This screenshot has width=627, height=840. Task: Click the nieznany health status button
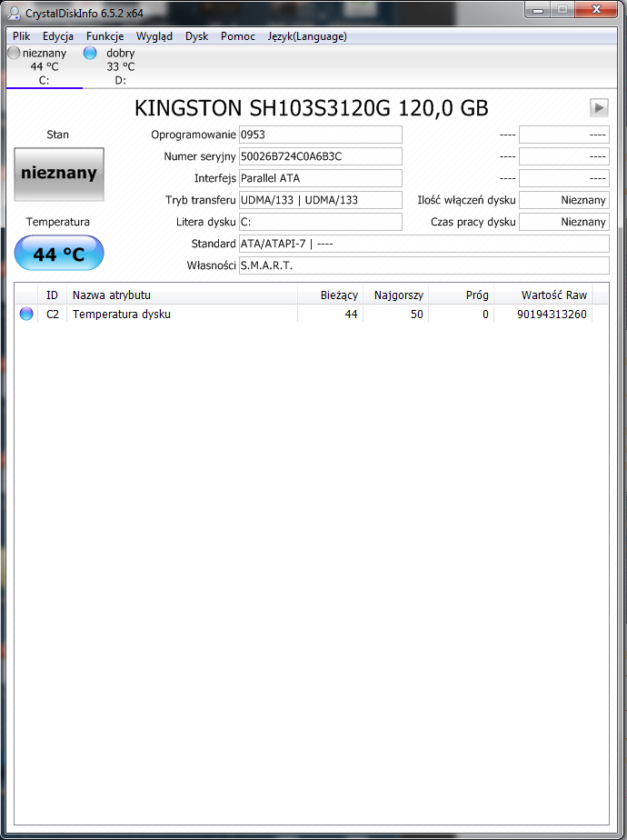pos(59,175)
